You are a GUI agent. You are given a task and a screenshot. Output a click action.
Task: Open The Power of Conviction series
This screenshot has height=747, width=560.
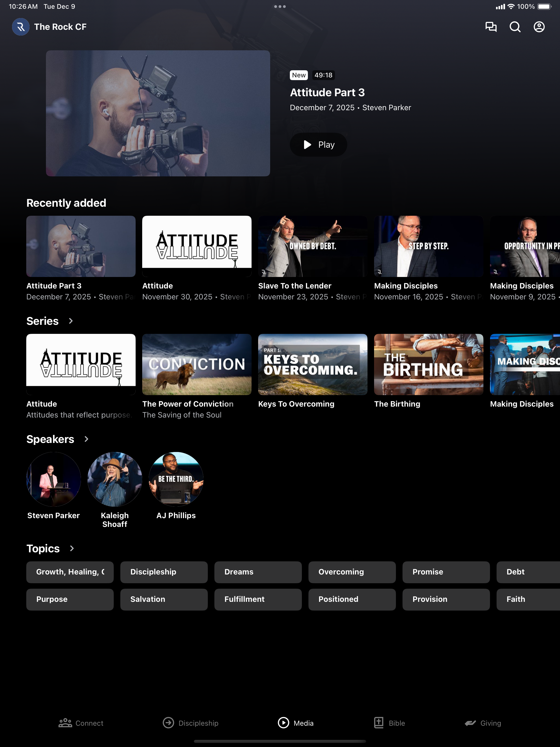pos(197,377)
